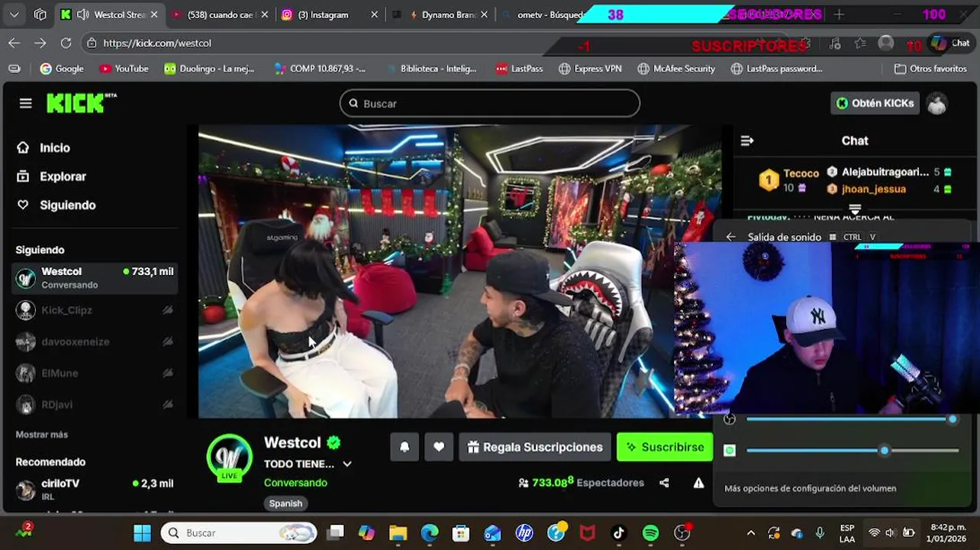Click jhoan_jessua in the chat leaderboard
This screenshot has height=550, width=980.
pos(874,189)
